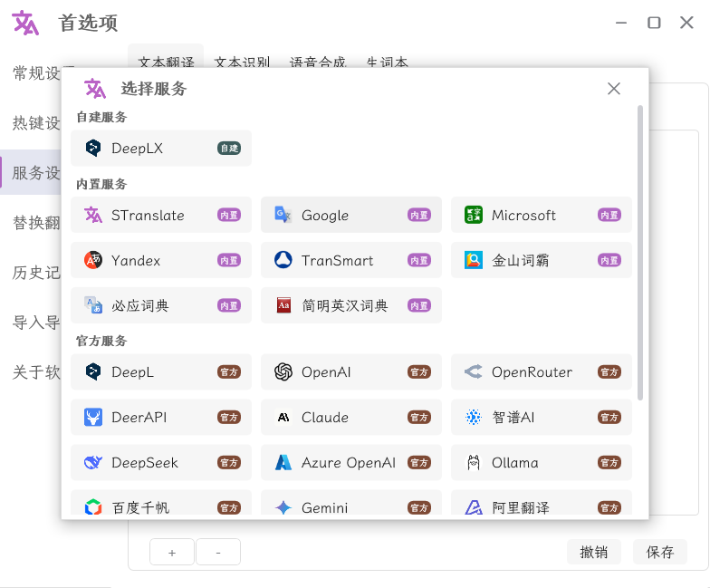The height and width of the screenshot is (588, 710).
Task: Pick the Google translate service icon
Action: pyautogui.click(x=283, y=216)
